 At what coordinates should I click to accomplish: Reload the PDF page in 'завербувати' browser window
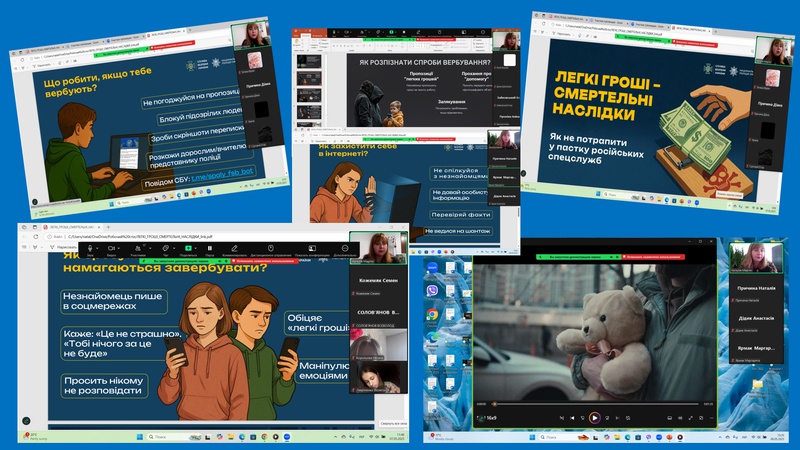pyautogui.click(x=35, y=237)
